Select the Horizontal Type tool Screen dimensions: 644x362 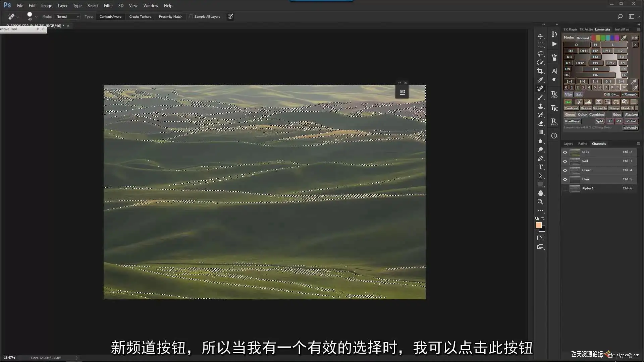[540, 167]
